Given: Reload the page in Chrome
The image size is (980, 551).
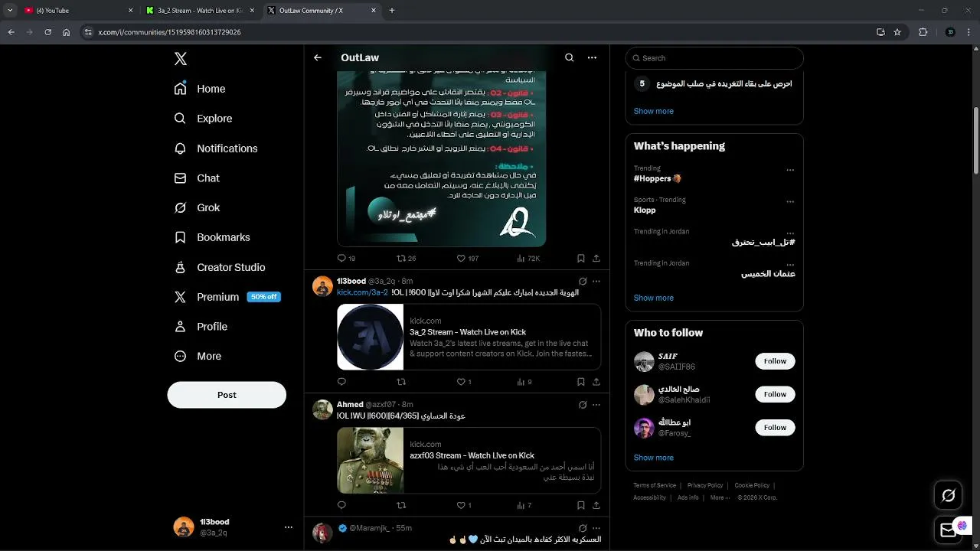Looking at the screenshot, I should [47, 32].
